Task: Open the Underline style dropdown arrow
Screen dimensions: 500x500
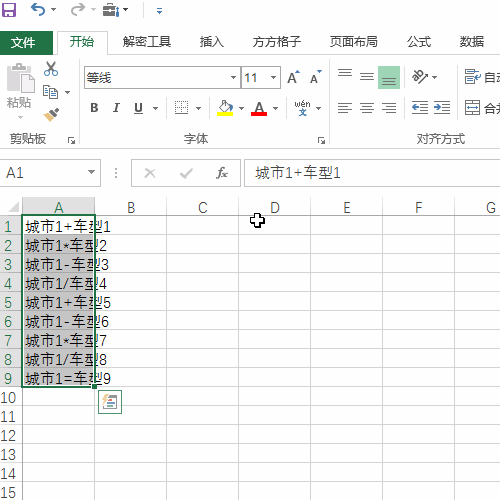Action: point(155,108)
